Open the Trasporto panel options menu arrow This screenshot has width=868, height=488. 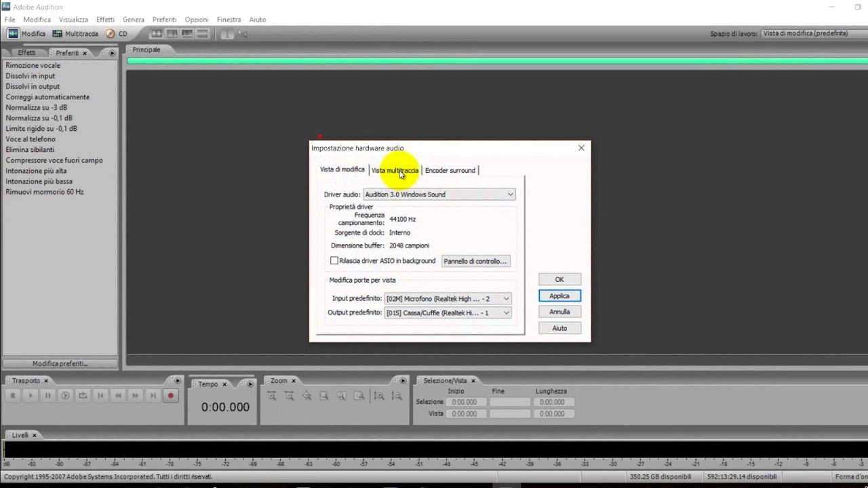[x=178, y=380]
